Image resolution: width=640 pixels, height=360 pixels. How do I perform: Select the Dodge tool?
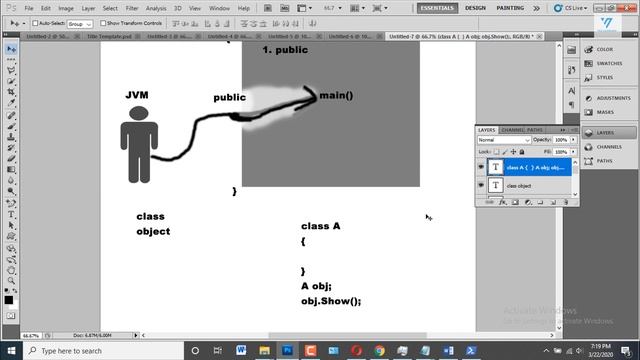coord(11,191)
